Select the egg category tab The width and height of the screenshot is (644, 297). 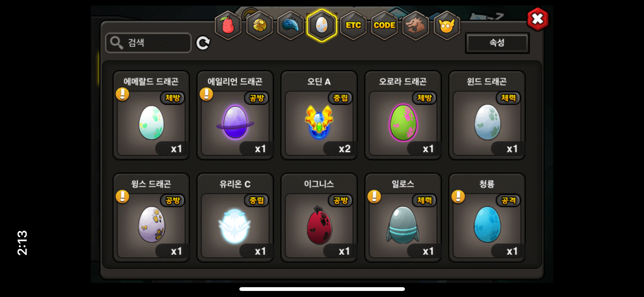(322, 25)
